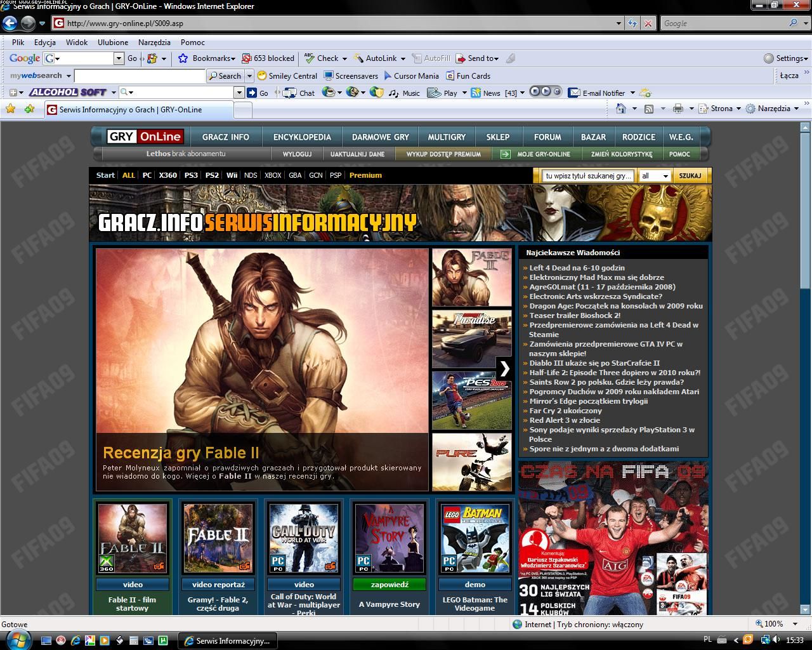Viewport: 812px width, 650px height.
Task: Click WYKUP DOSTĘP PREMIUM button
Action: pyautogui.click(x=443, y=154)
